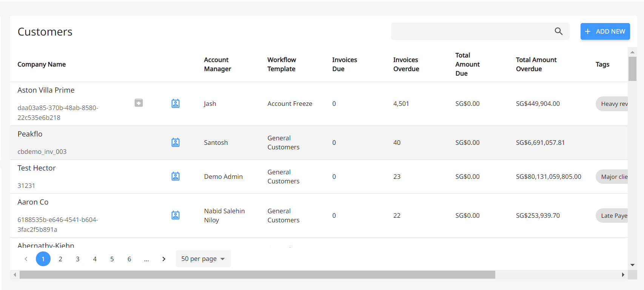
Task: Click the Total Amount Due column header
Action: pos(467,64)
